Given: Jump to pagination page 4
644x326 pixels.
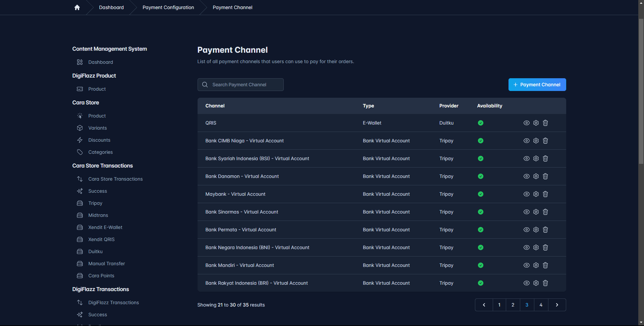Looking at the screenshot, I should click(541, 305).
